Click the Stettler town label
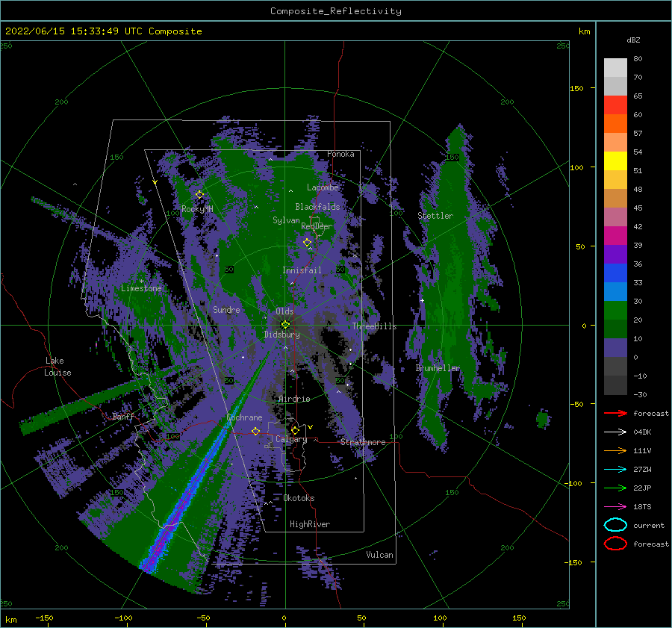 [435, 216]
